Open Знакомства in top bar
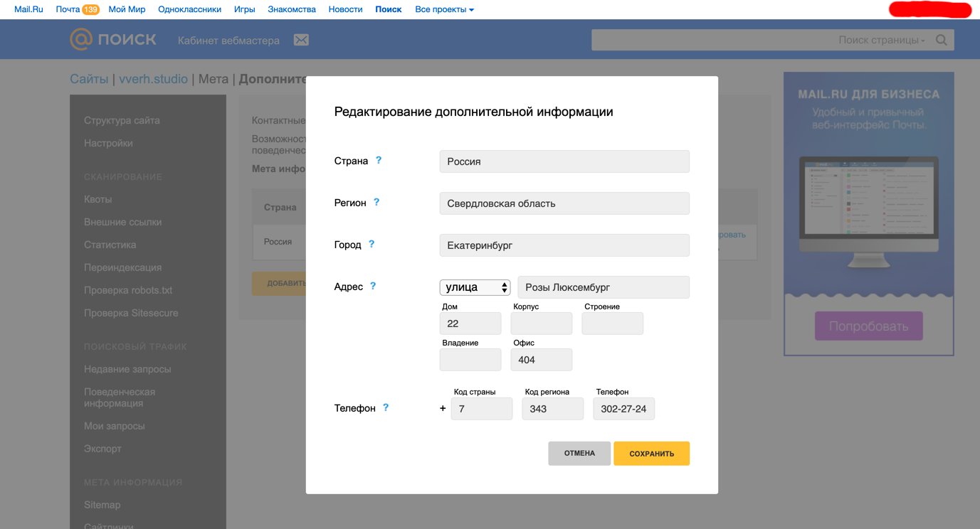The height and width of the screenshot is (529, 980). click(292, 9)
